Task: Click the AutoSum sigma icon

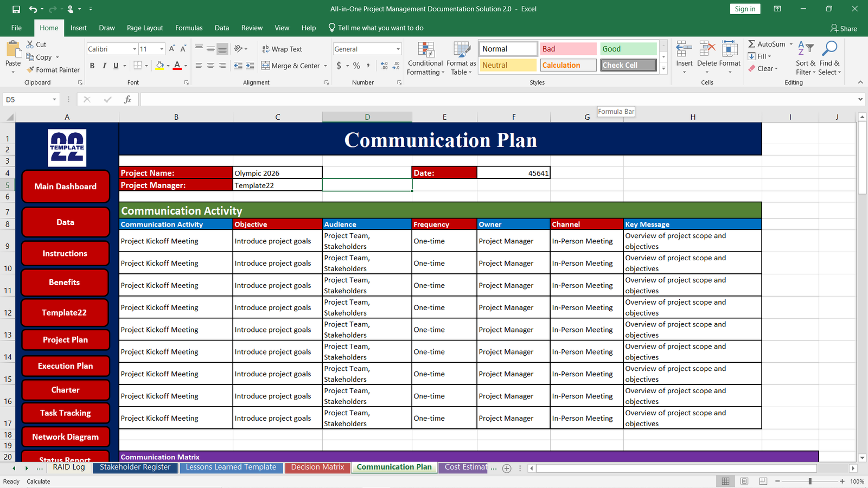Action: [x=751, y=44]
